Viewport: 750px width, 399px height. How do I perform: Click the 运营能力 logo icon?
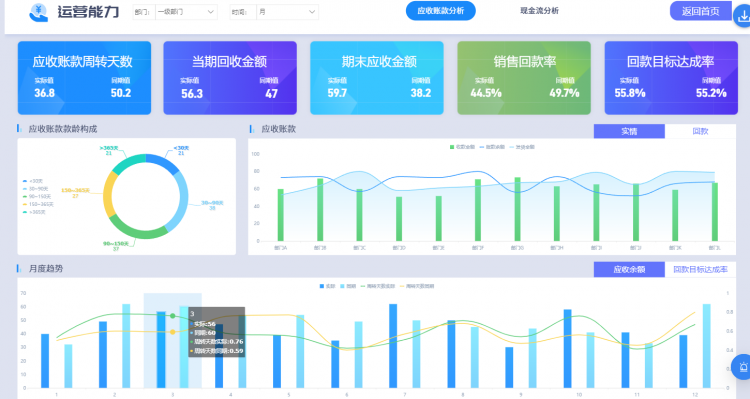click(39, 12)
